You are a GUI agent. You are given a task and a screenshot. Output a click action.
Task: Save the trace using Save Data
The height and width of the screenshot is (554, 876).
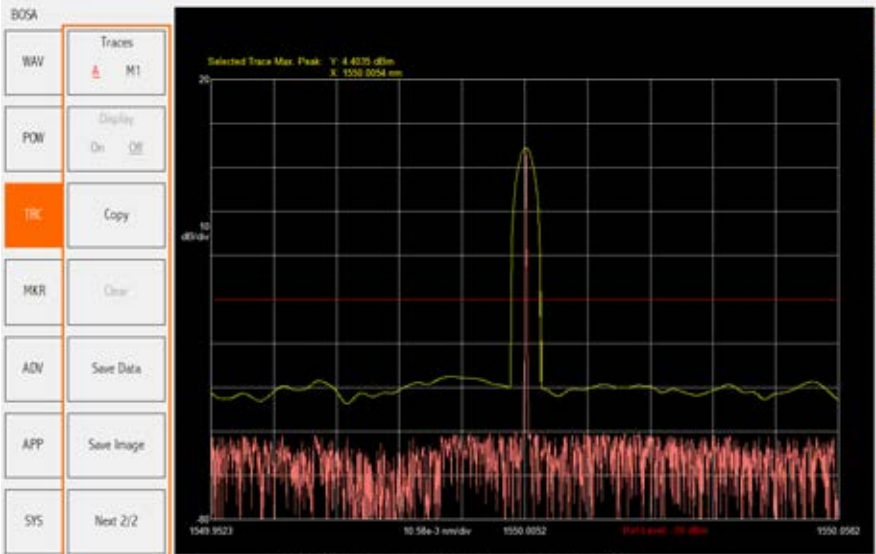pos(116,368)
